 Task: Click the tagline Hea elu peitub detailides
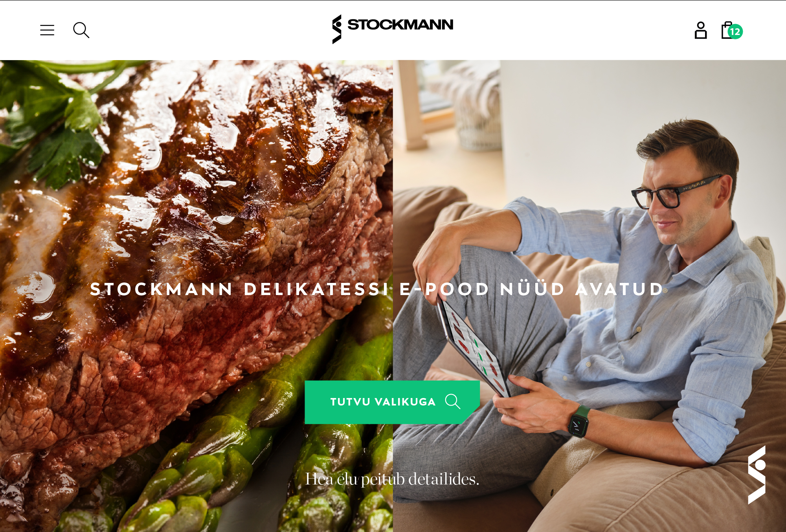[392, 479]
